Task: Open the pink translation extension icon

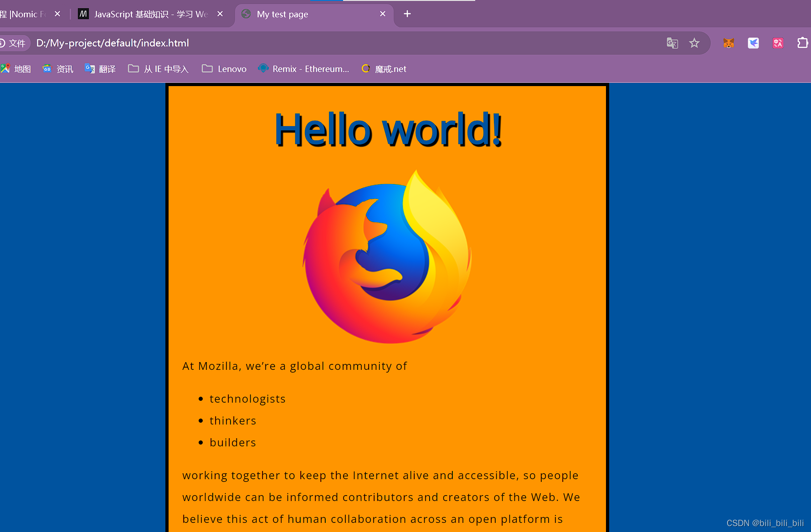Action: 778,43
